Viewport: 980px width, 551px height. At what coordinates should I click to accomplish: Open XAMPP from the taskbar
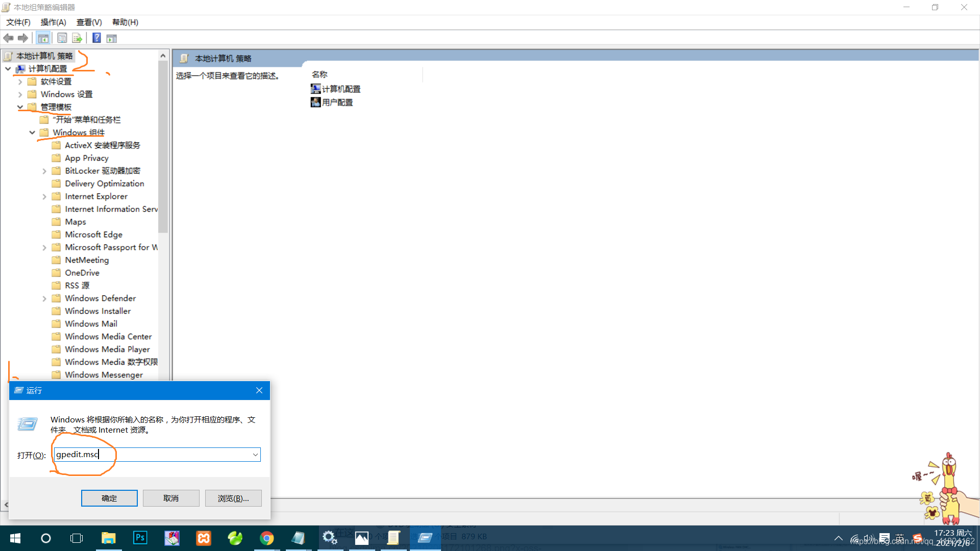tap(204, 538)
